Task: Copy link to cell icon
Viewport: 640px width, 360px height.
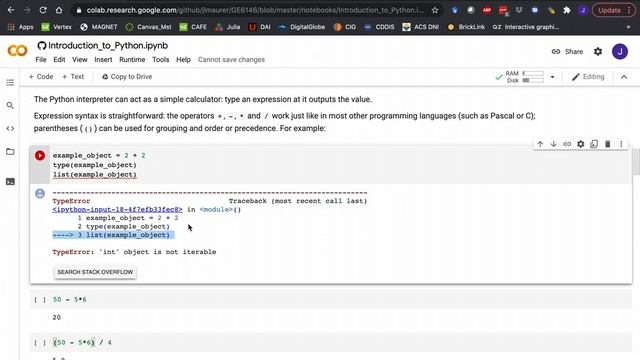Action: pos(567,144)
